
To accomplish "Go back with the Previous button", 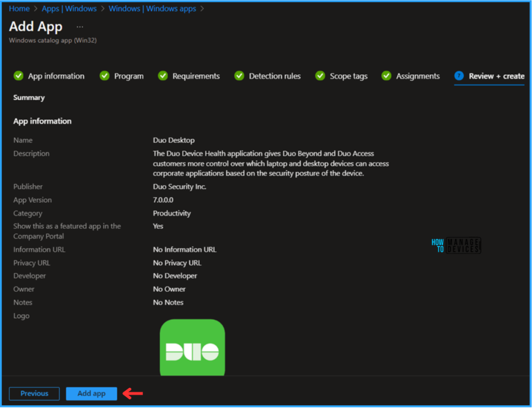I will coord(34,393).
